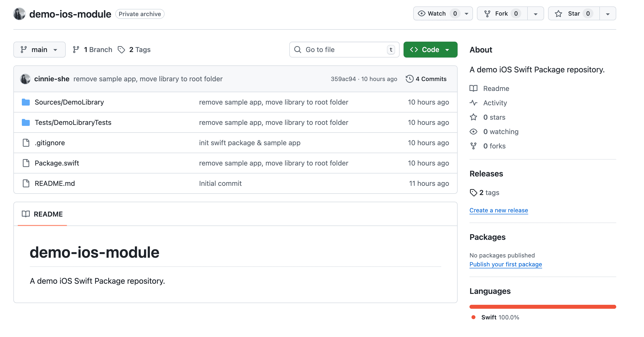Watch the repository

point(436,13)
